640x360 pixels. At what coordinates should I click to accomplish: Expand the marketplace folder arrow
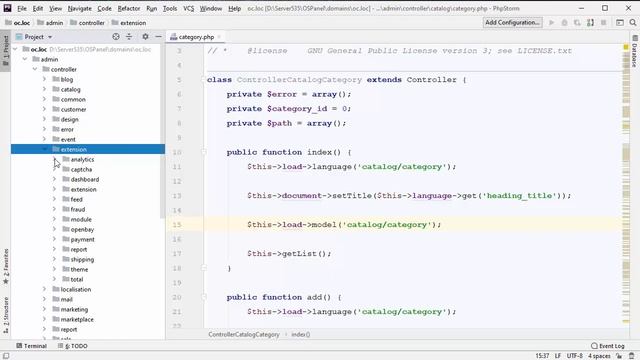click(44, 319)
